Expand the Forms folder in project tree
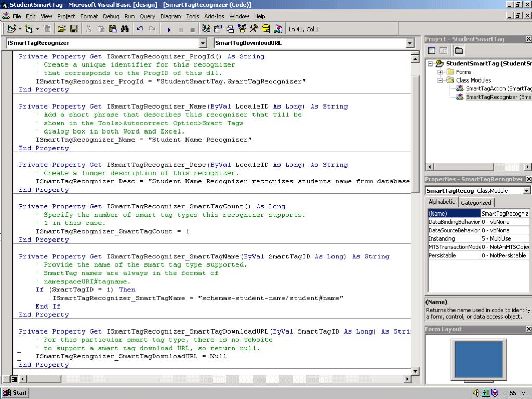Viewport: 532px width, 399px height. (x=440, y=72)
